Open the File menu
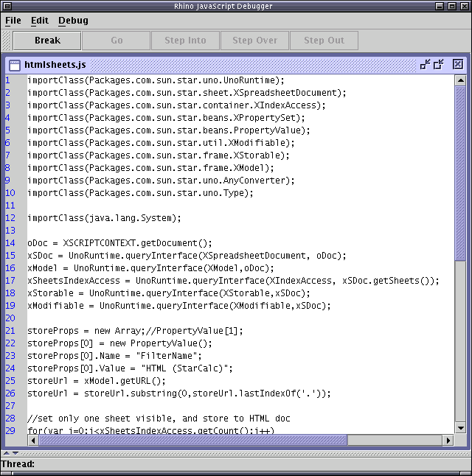 (13, 21)
